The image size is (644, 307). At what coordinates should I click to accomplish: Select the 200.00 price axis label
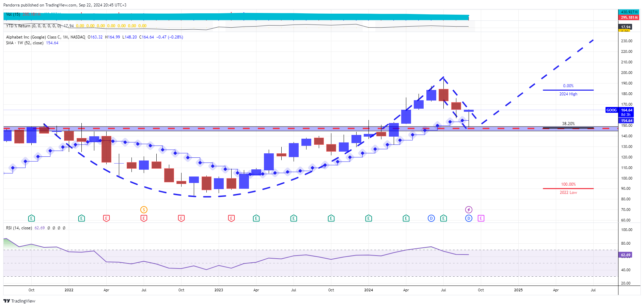tap(627, 73)
